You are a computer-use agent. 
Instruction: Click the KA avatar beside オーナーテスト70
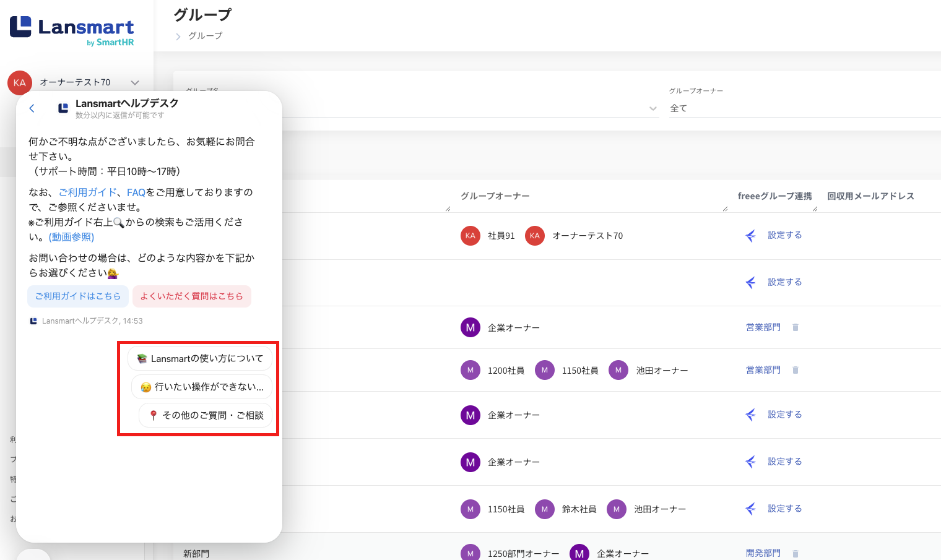tap(534, 236)
